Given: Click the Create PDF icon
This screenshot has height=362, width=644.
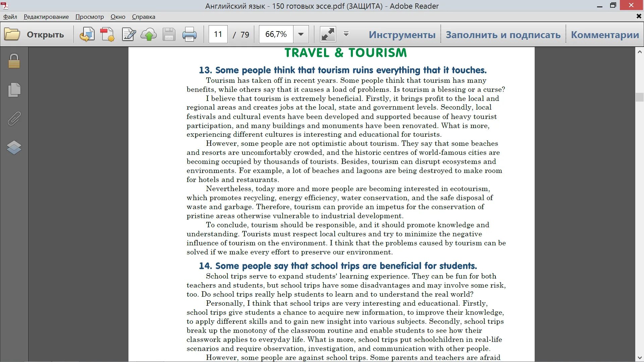Looking at the screenshot, I should click(107, 35).
